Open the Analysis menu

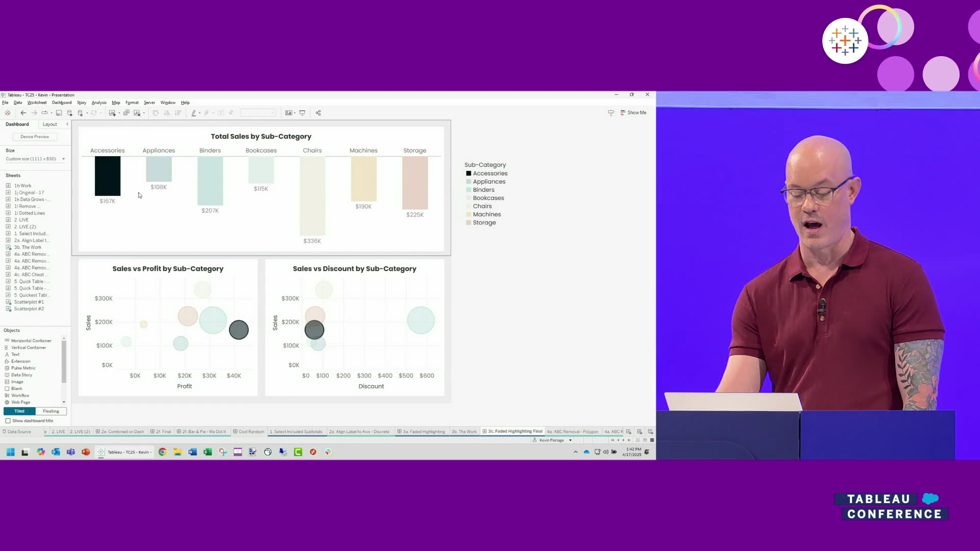(99, 103)
